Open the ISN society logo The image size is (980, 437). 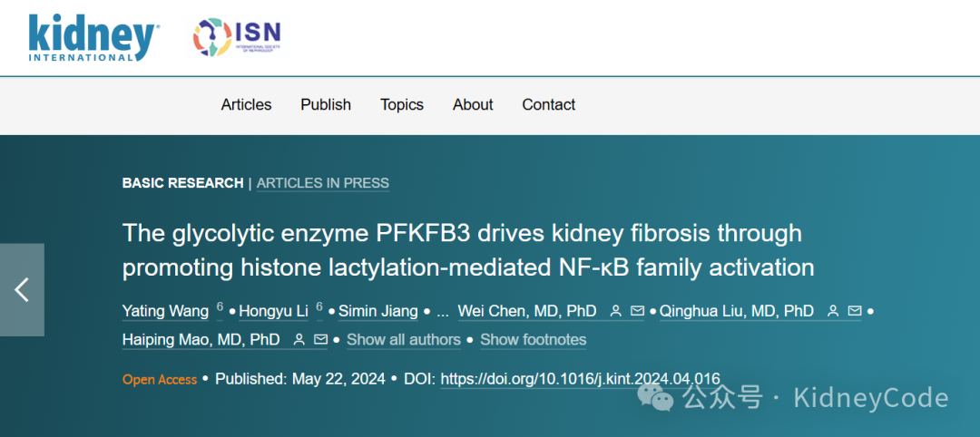tap(237, 37)
